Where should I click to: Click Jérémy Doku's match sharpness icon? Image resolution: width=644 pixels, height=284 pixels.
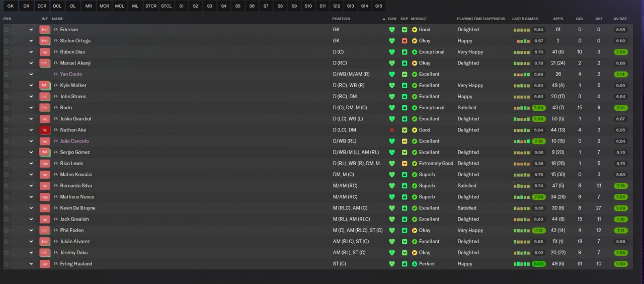tap(405, 253)
